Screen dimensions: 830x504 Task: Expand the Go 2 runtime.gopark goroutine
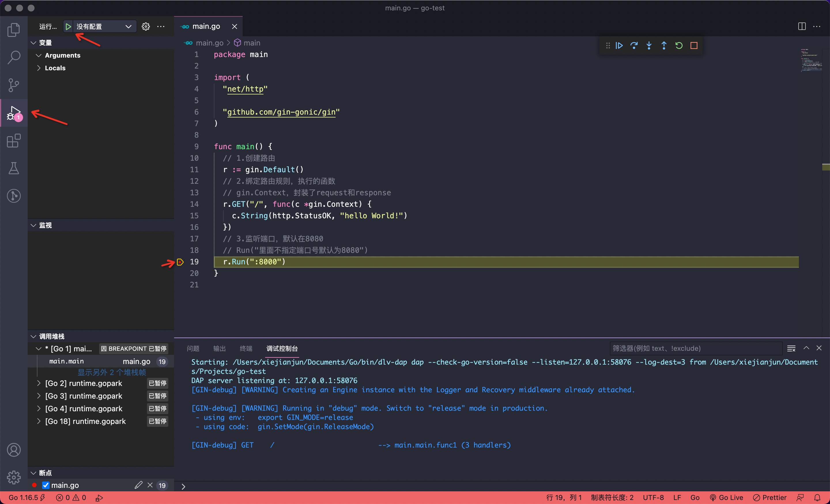point(39,383)
